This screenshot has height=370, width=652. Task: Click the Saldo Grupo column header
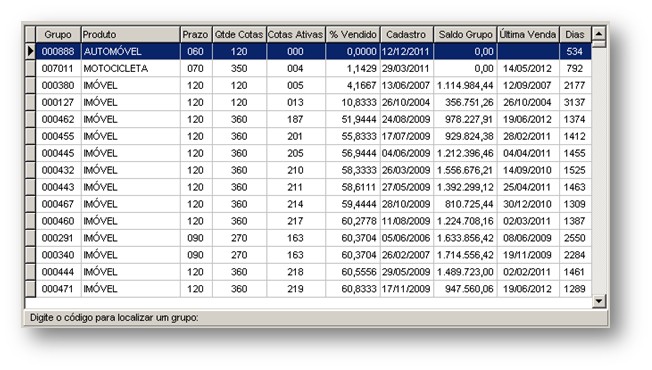465,35
